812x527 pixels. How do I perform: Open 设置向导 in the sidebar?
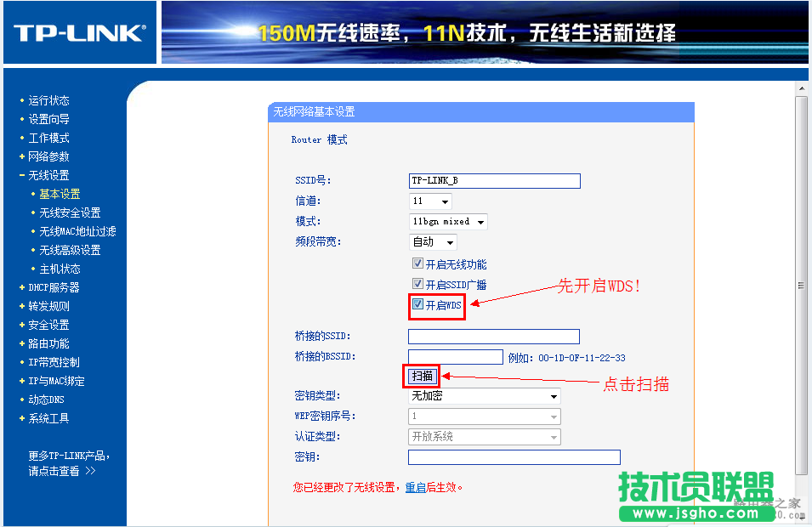pyautogui.click(x=48, y=119)
